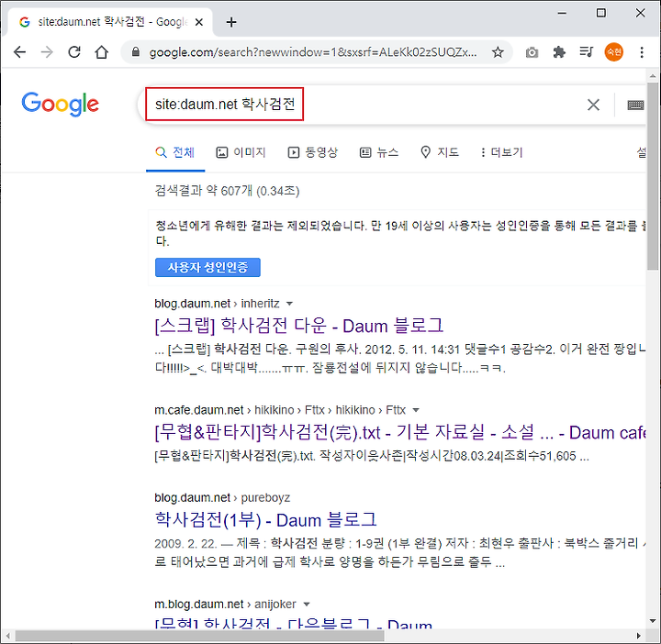The image size is (661, 644).
Task: Click the scroll right arrow at the bottom
Action: click(x=638, y=636)
